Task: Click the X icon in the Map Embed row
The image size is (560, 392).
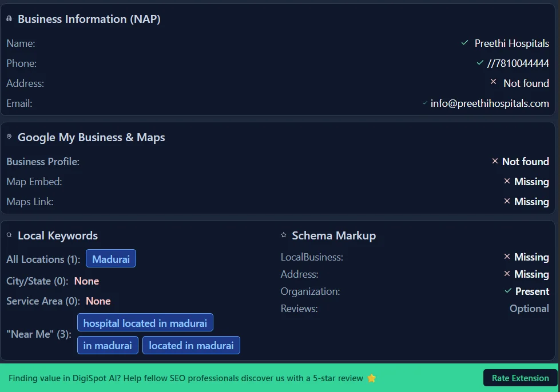Action: [x=507, y=181]
